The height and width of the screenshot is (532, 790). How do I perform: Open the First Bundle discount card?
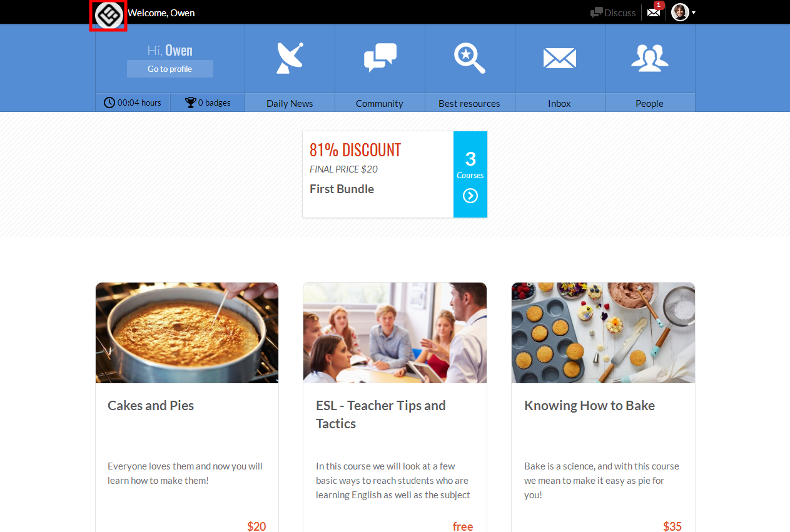[395, 174]
